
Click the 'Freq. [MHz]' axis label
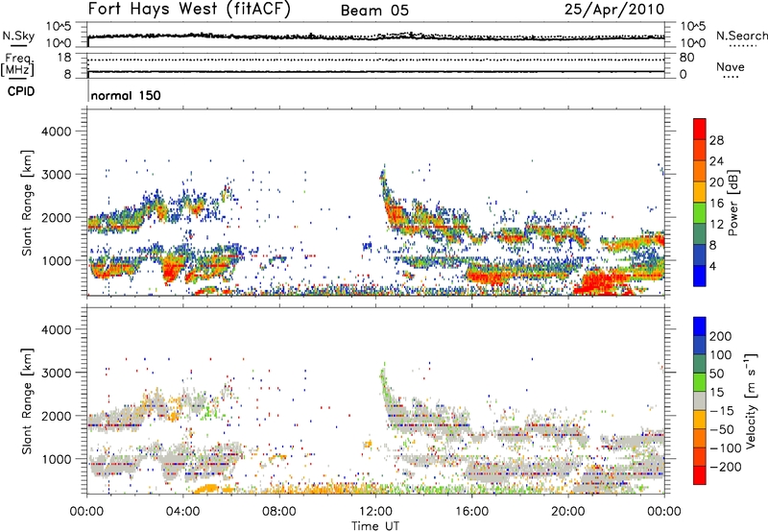pyautogui.click(x=18, y=65)
